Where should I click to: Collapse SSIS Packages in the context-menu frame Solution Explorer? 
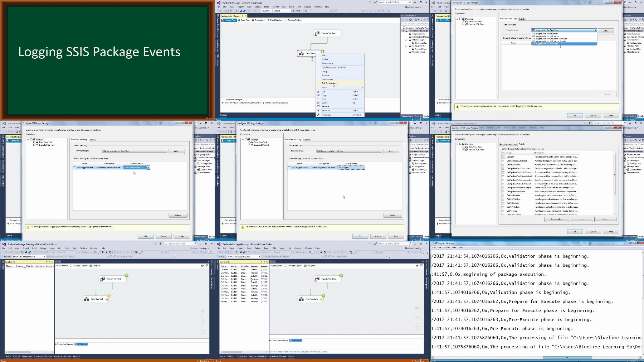(x=406, y=40)
